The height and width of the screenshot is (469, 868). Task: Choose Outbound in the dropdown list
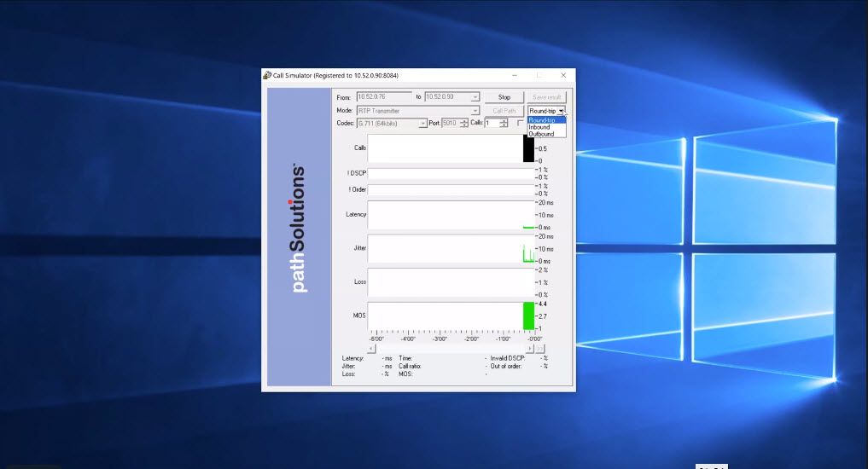(x=541, y=134)
